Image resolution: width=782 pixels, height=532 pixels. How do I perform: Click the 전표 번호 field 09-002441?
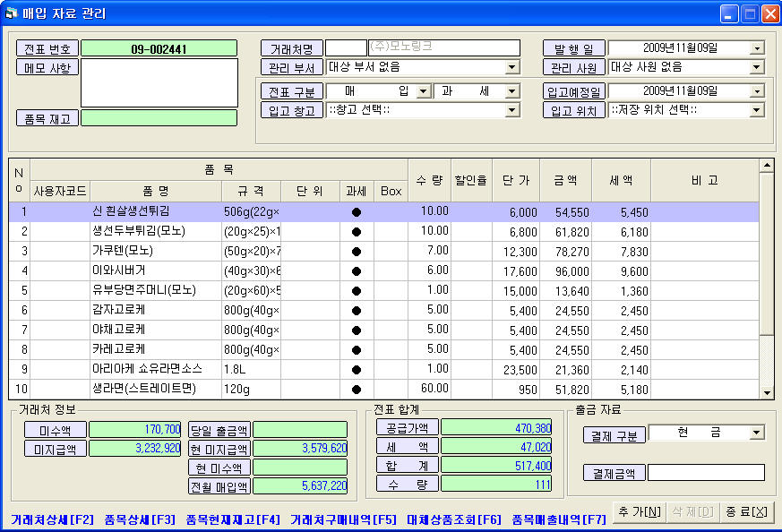tap(159, 48)
